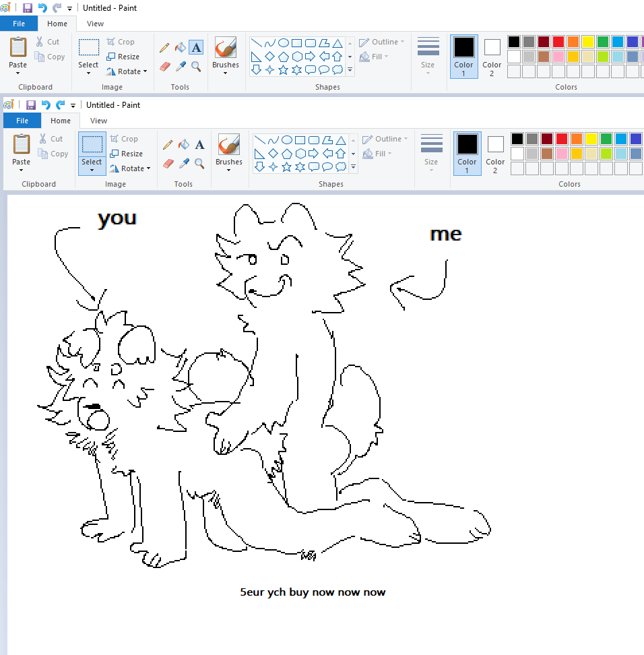The width and height of the screenshot is (644, 655).
Task: Select the green swatch in lower Paint window
Action: coord(606,139)
